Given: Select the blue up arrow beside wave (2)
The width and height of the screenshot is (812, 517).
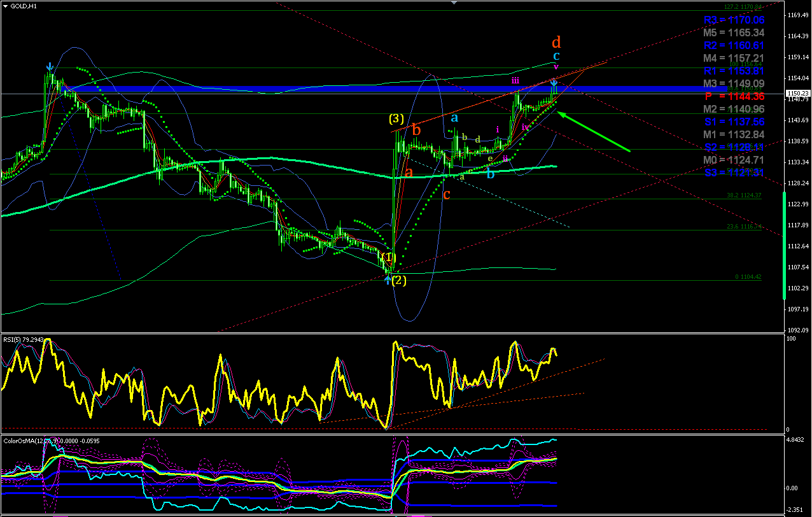Looking at the screenshot, I should (388, 280).
